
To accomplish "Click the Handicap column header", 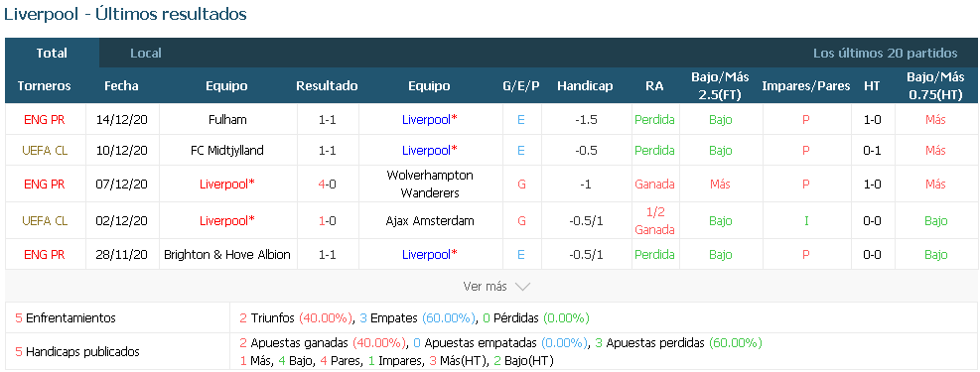I will [585, 86].
